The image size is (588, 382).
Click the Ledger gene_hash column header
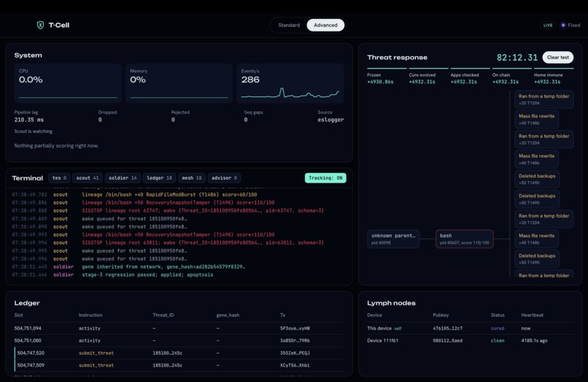click(228, 315)
